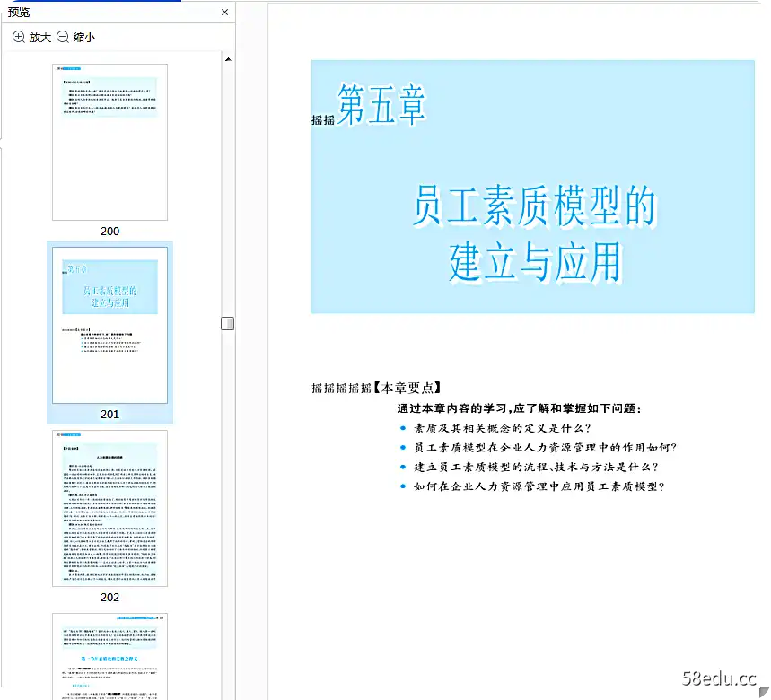Click the zoom out (缩小) magnifier icon
The width and height of the screenshot is (771, 700).
pos(63,37)
